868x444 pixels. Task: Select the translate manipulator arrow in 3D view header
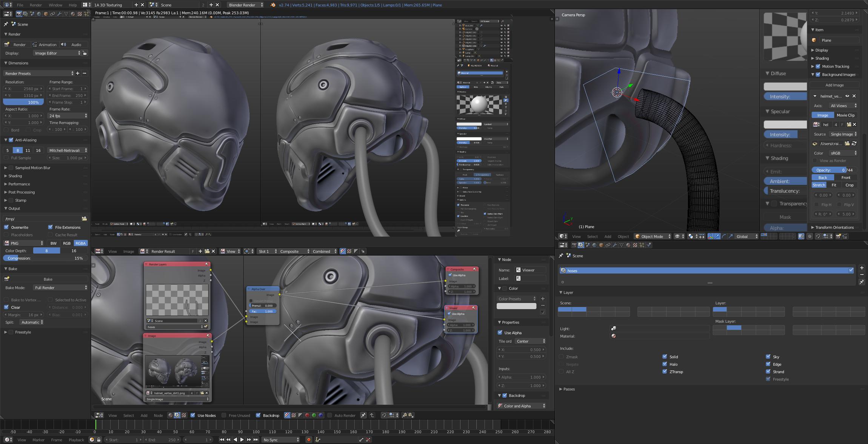point(717,237)
